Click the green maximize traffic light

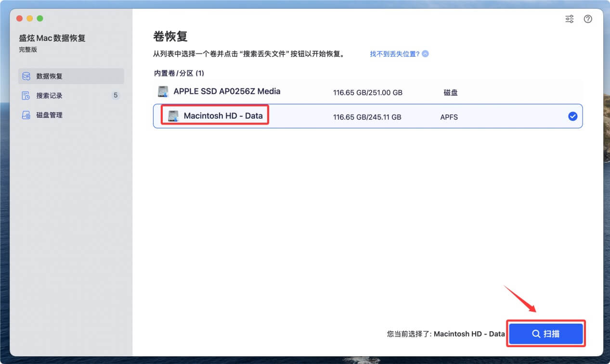[x=40, y=18]
